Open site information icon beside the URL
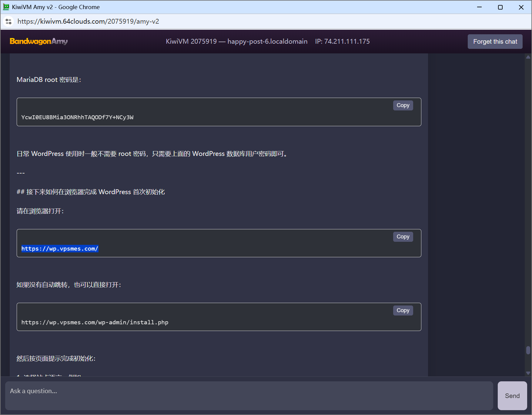 click(8, 22)
